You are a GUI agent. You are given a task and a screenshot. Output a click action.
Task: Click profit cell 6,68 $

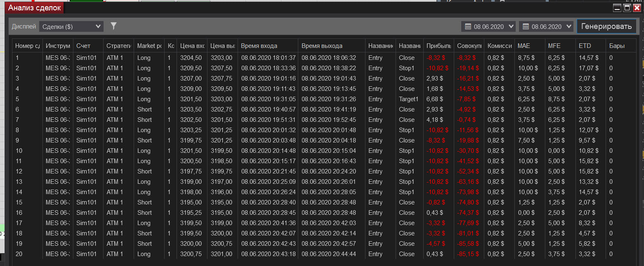click(435, 99)
